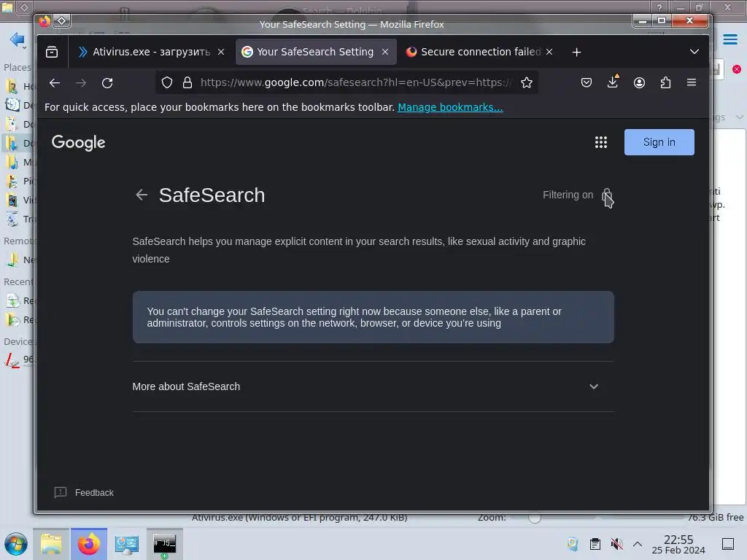
Task: Click Firefox taskbar icon
Action: point(88,544)
